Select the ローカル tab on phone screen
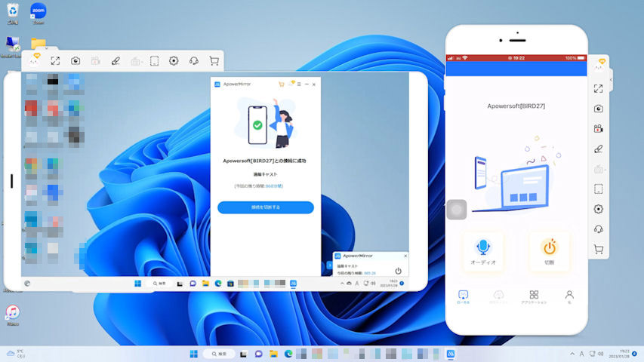This screenshot has width=644, height=362. click(x=463, y=297)
